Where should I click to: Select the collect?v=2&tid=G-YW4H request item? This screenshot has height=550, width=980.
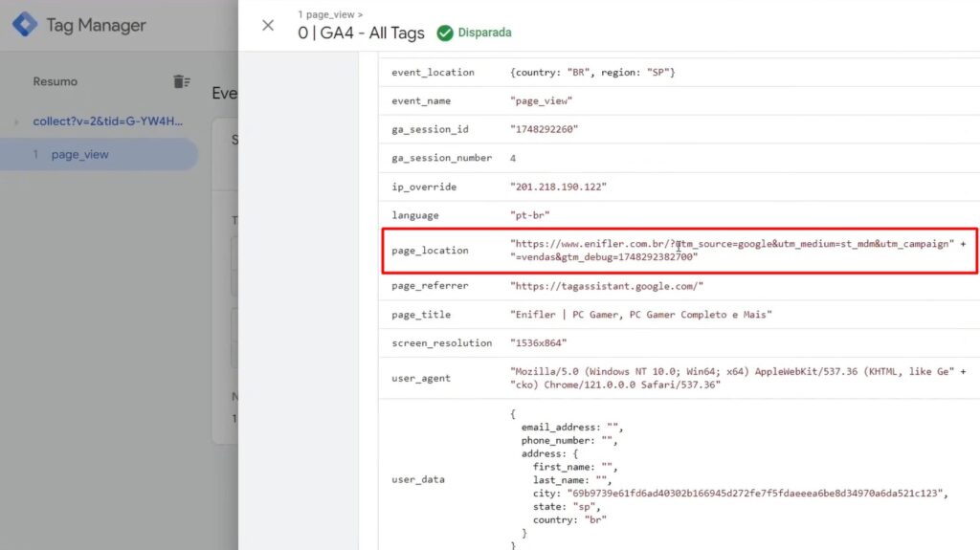point(107,121)
